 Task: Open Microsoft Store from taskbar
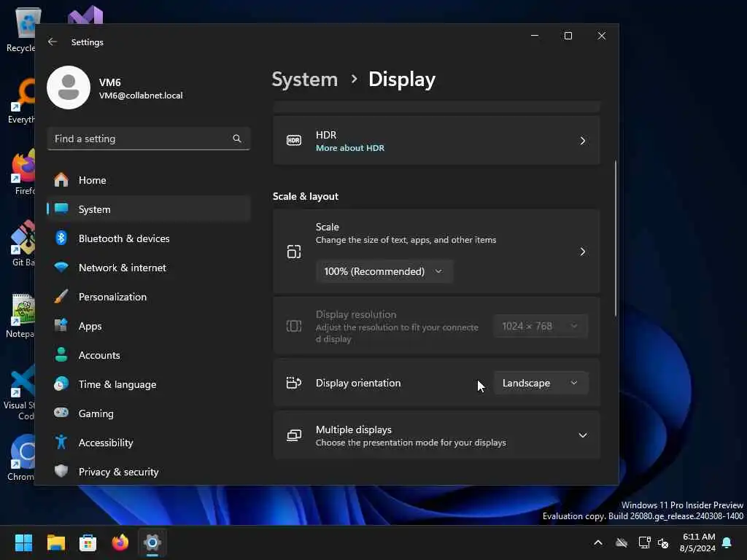click(88, 542)
